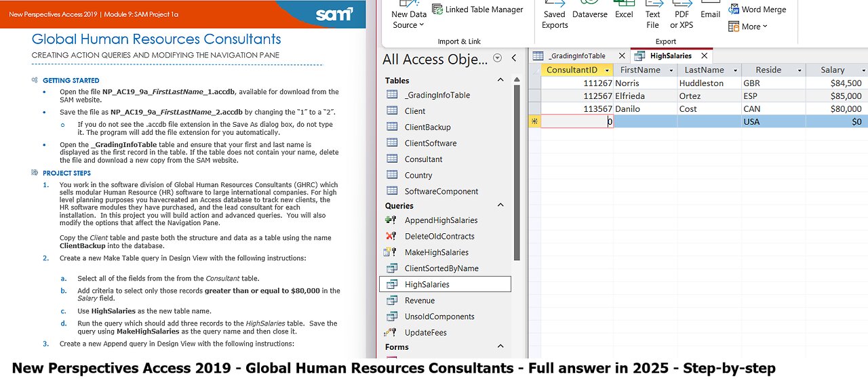Screen dimensions: 868x383
Task: Open the Linked Table Manager
Action: point(477,9)
